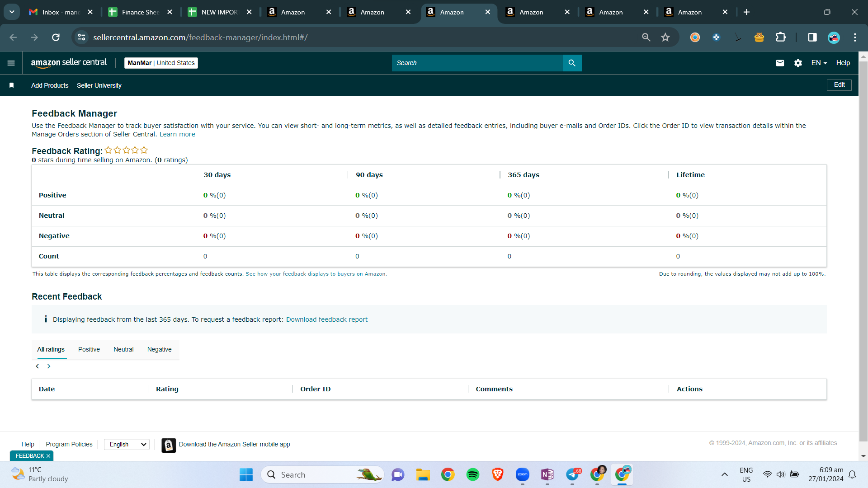Expand the EN language dropdown
The width and height of the screenshot is (868, 488).
click(819, 63)
